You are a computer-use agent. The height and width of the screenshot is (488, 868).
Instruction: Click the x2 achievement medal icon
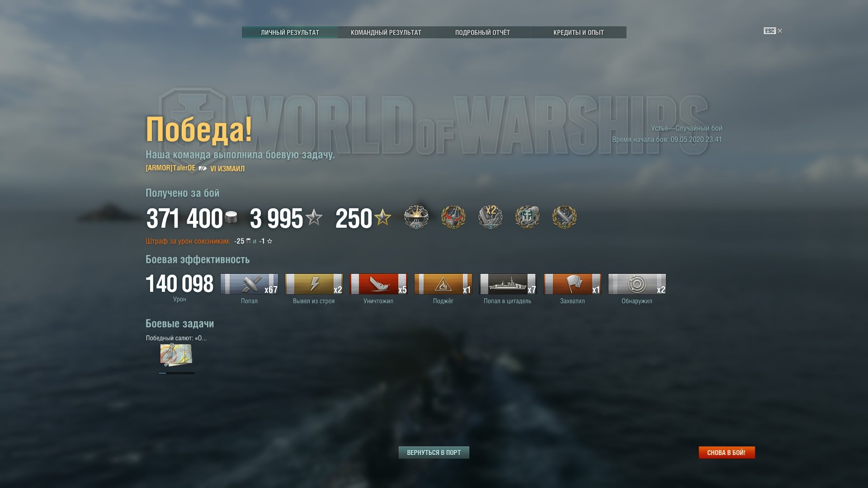(x=491, y=217)
